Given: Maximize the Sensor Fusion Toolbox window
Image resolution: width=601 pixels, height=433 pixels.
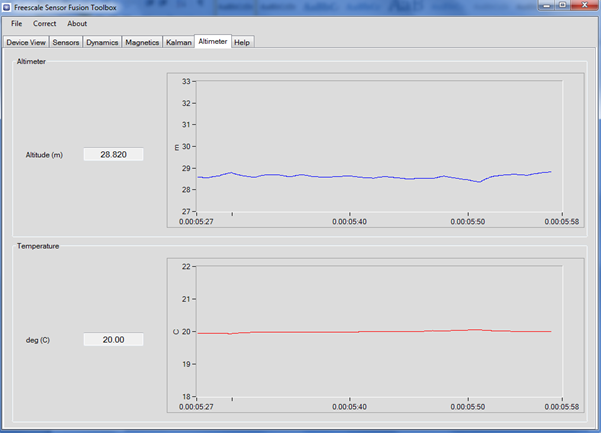Looking at the screenshot, I should 563,5.
